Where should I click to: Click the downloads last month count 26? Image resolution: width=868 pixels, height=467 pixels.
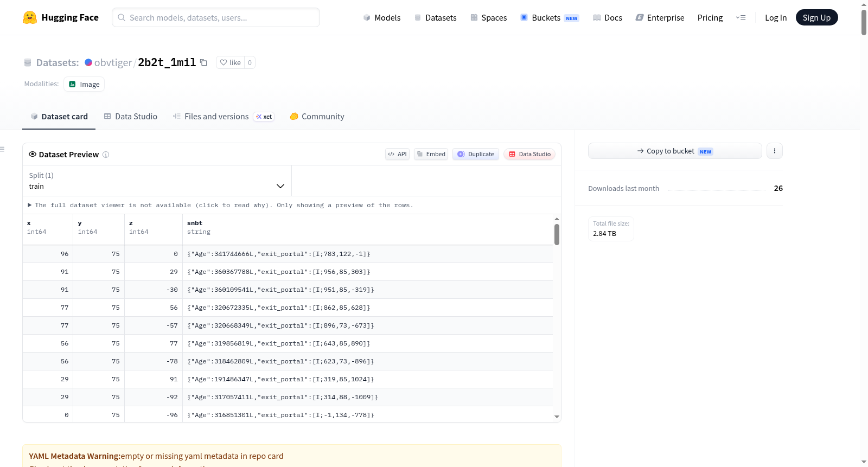point(778,188)
